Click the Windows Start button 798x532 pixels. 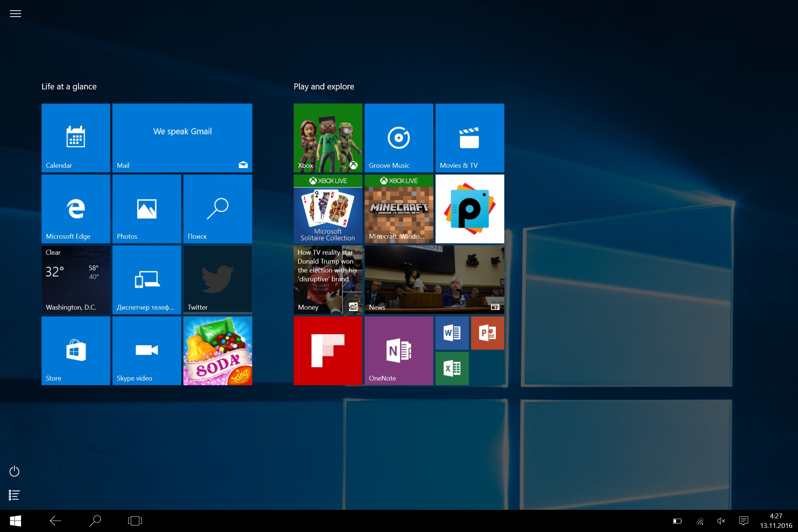(15, 521)
